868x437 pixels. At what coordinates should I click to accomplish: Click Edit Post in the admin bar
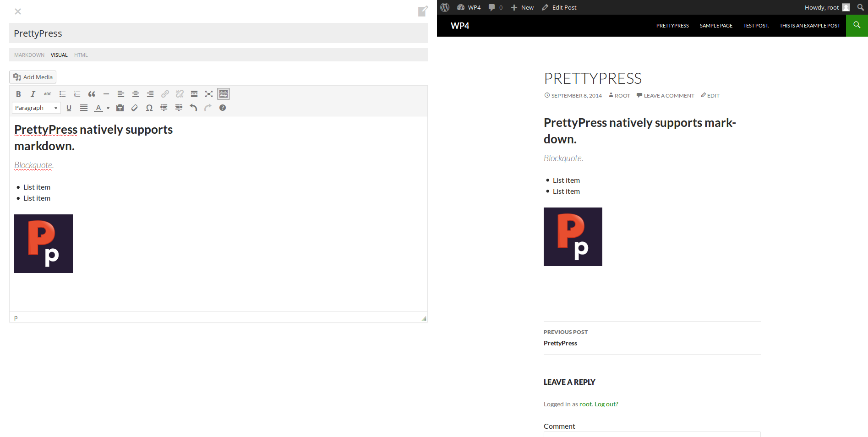(x=559, y=7)
